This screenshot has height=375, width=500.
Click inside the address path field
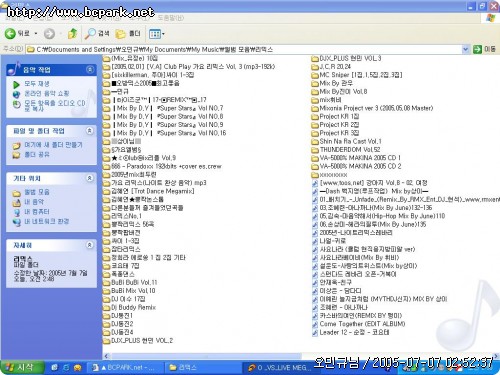pyautogui.click(x=243, y=49)
